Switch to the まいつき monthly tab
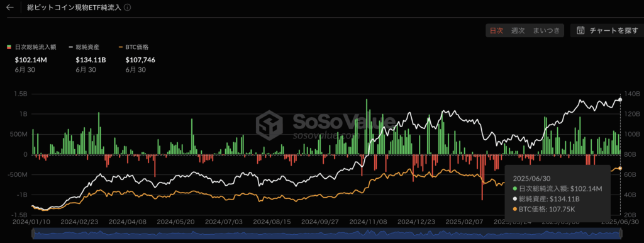The image size is (644, 243). [x=546, y=30]
